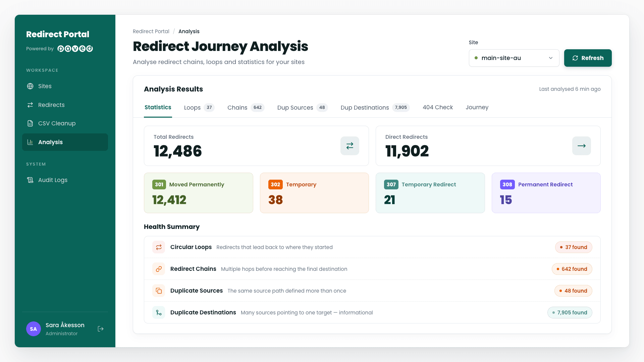Viewport: 644px width, 362px height.
Task: Open the main-site-au site dropdown
Action: click(x=514, y=58)
